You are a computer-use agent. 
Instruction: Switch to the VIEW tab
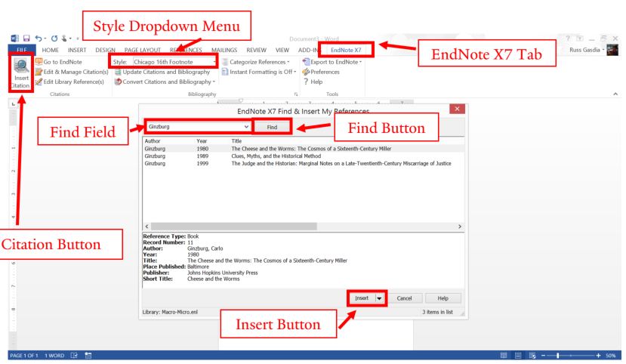pos(282,50)
